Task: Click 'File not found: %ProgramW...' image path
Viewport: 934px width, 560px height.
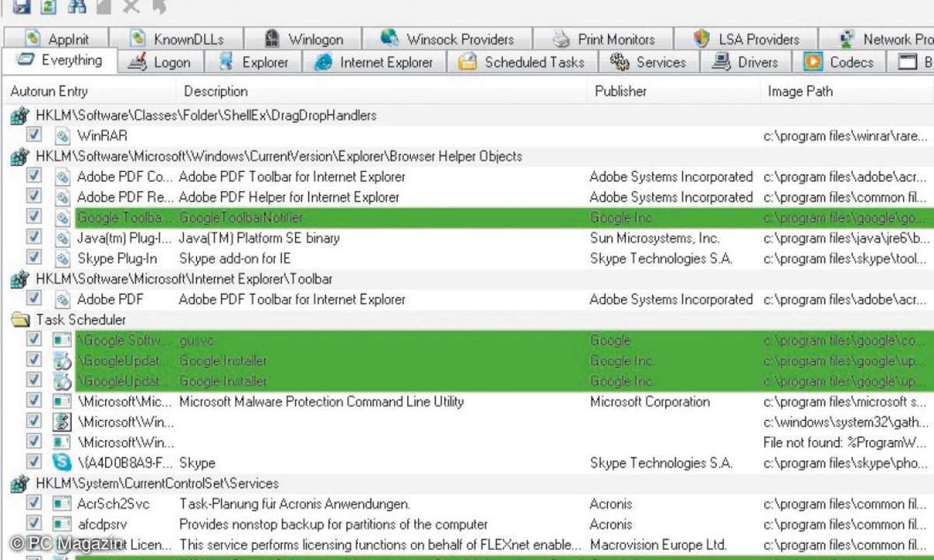Action: pos(846,443)
